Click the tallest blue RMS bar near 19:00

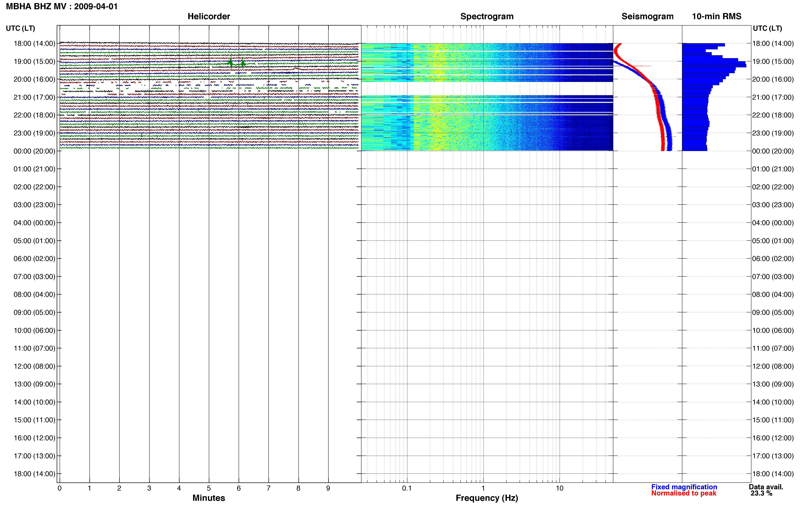pyautogui.click(x=714, y=65)
